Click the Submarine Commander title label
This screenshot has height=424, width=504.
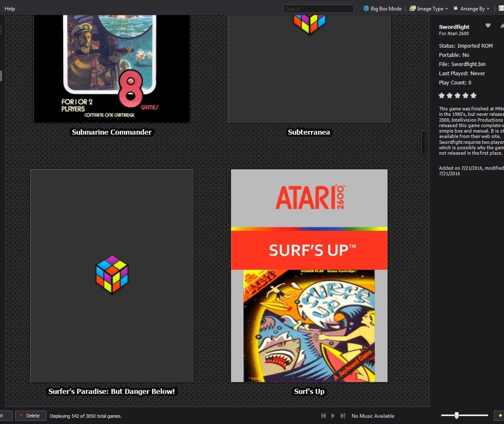[x=112, y=132]
